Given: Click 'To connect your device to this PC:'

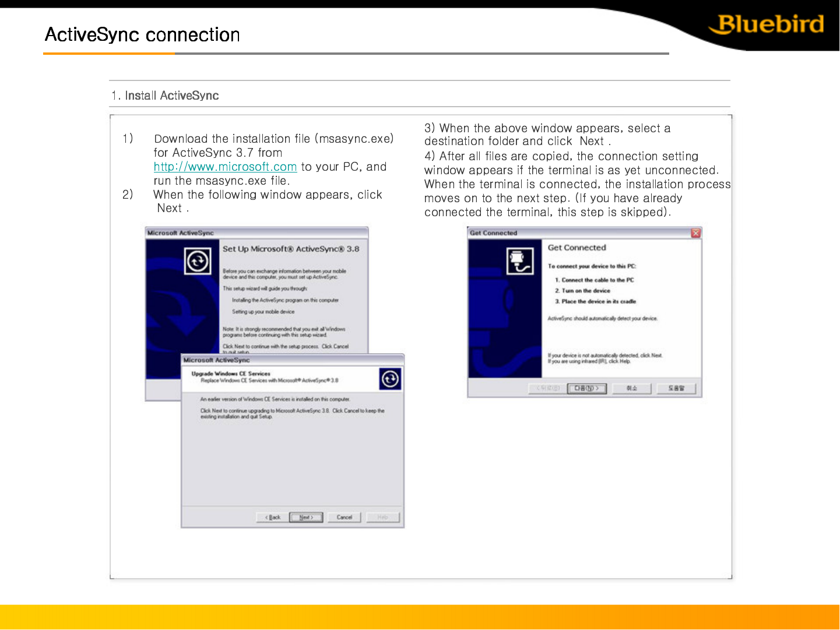Looking at the screenshot, I should click(x=592, y=266).
